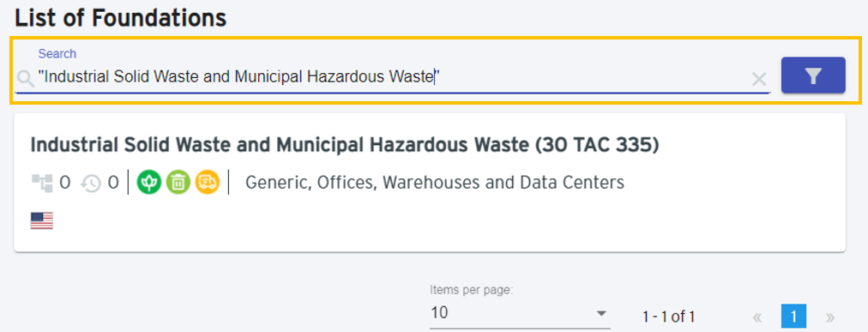868x332 pixels.
Task: Expand the dropdown arrow next to 10
Action: [x=601, y=314]
